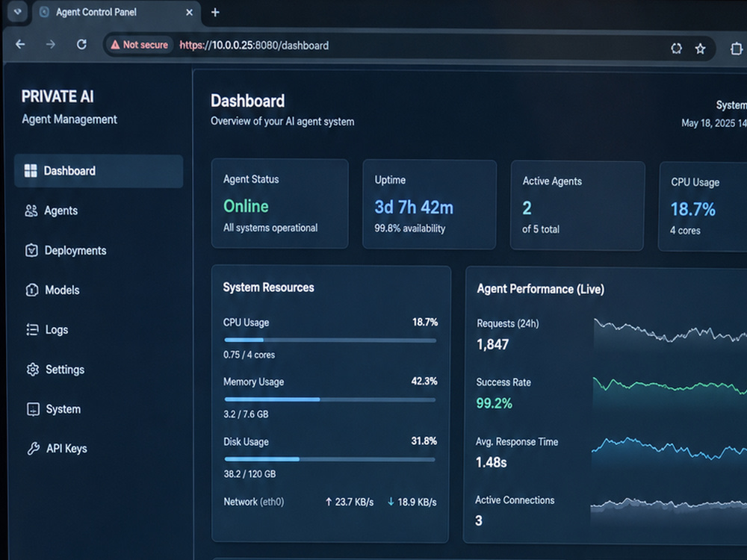Screen dimensions: 747x560
Task: Click the Active Connections count 3
Action: (479, 521)
